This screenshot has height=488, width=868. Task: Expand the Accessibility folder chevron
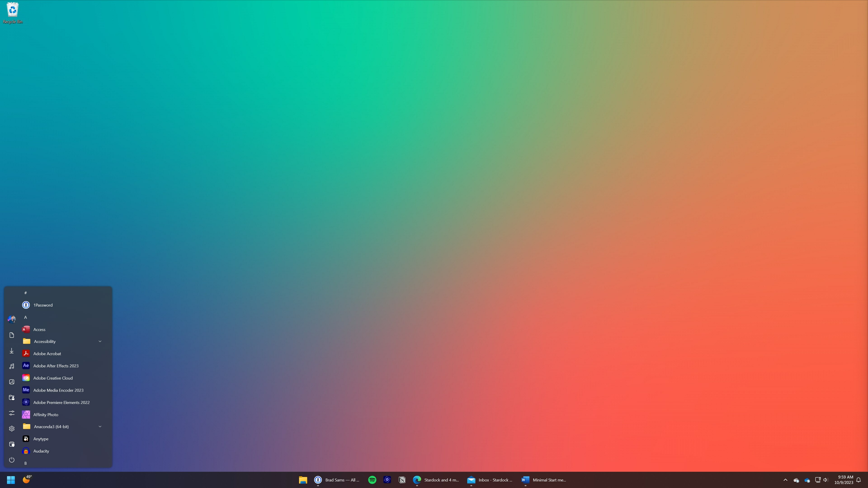100,342
